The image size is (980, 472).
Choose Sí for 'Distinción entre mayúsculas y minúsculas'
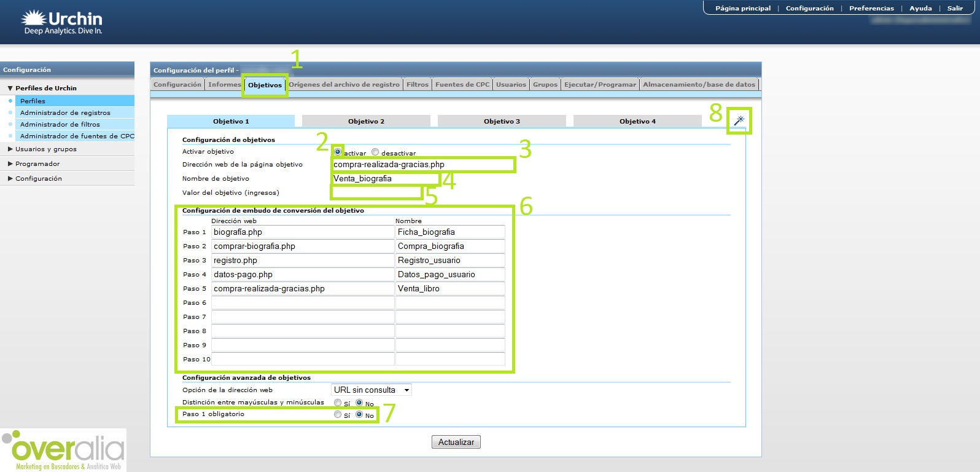tap(338, 403)
